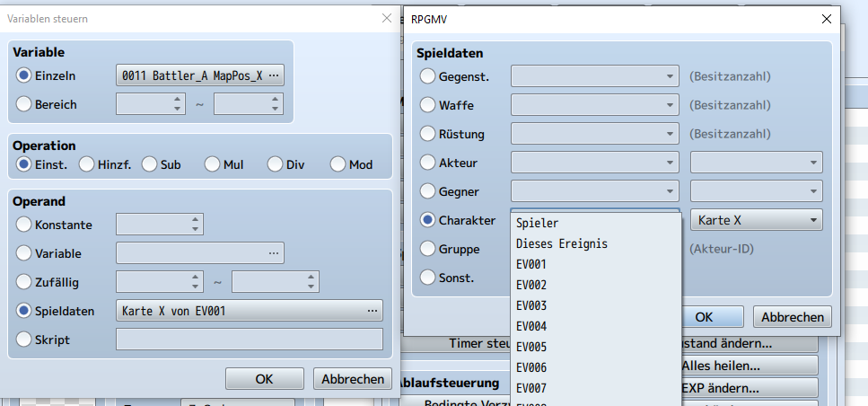Select the Spieldaten operand option
Viewport: 868px width, 406px height.
click(24, 311)
